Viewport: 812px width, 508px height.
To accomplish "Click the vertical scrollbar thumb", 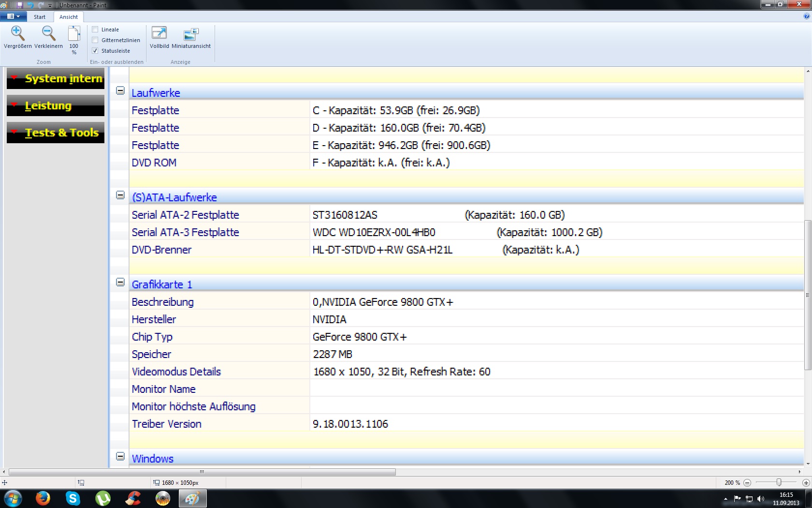I will pos(808,295).
